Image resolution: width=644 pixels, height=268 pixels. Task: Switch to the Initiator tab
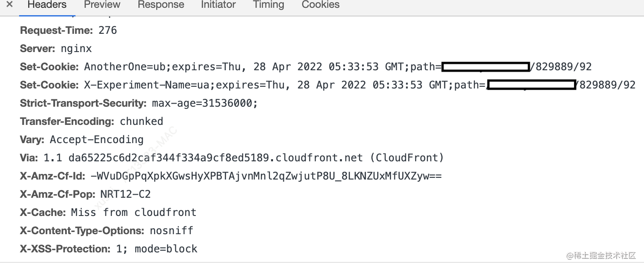[218, 5]
